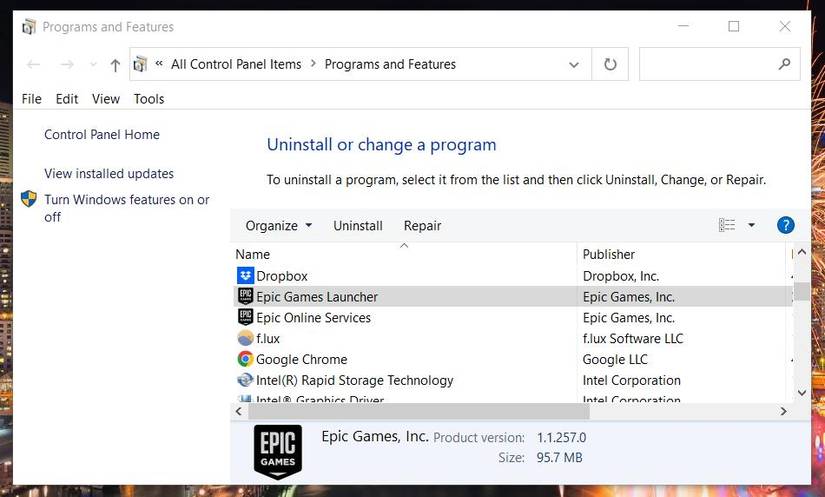Click publisher cell Google LLC
Image resolution: width=825 pixels, height=497 pixels.
coord(615,360)
